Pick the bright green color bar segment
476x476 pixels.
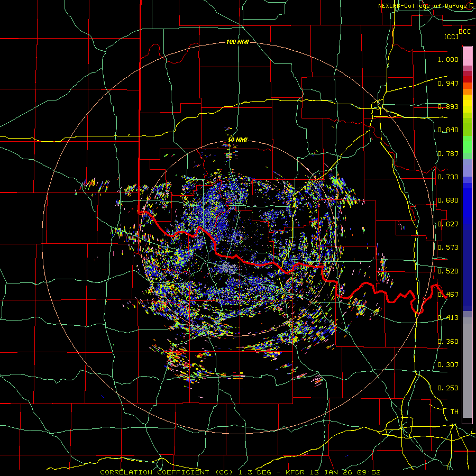click(x=467, y=144)
